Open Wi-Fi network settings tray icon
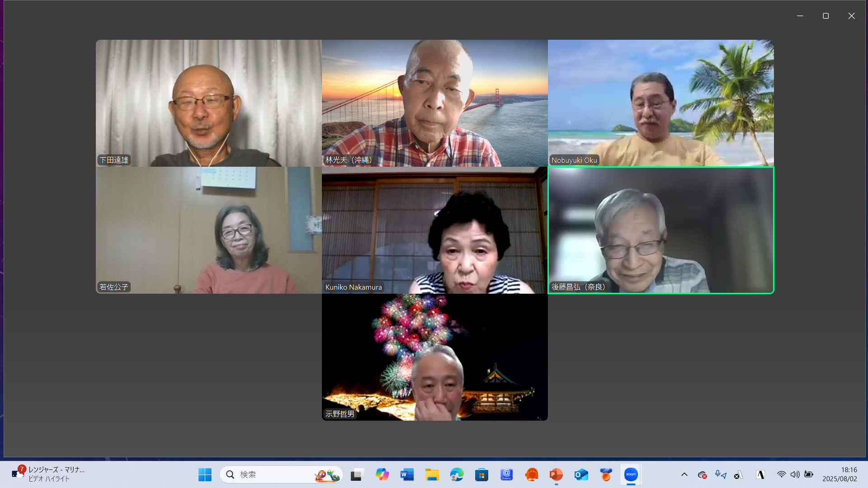868x488 pixels. 781,474
